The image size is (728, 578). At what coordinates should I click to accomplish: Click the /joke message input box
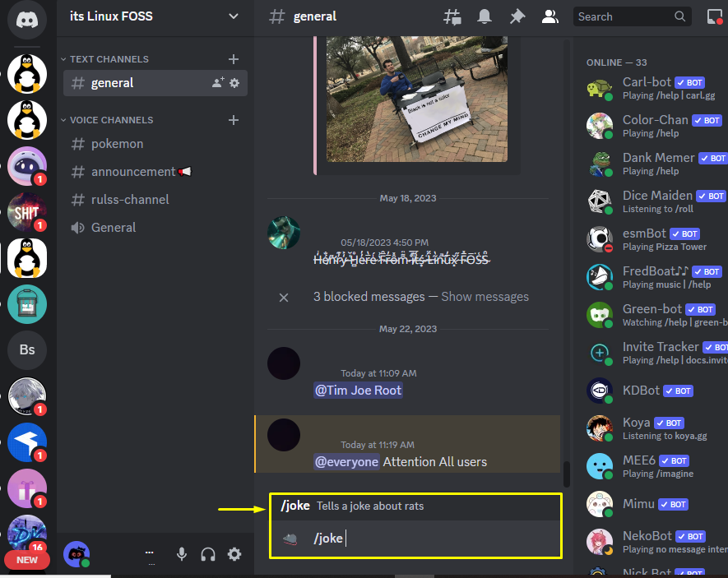[x=415, y=538]
